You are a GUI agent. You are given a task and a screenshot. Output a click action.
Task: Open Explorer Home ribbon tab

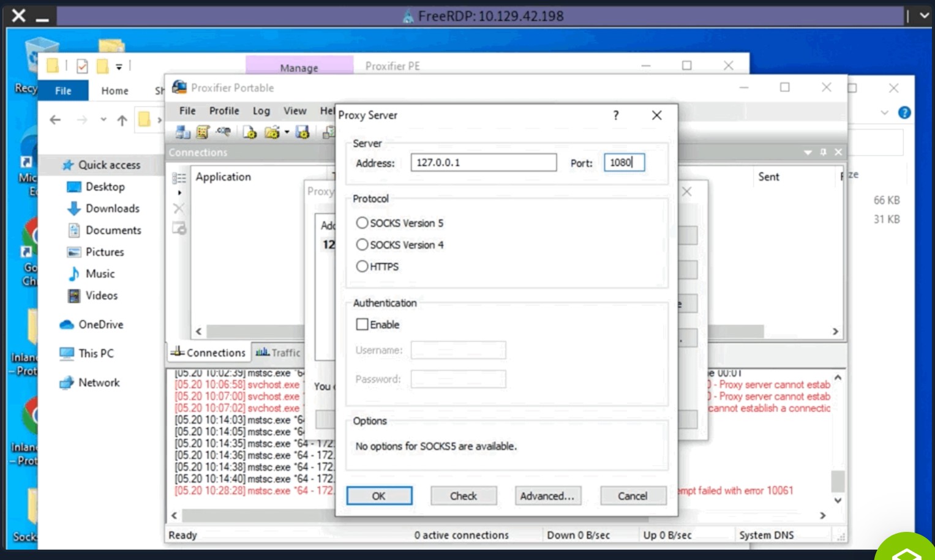click(x=115, y=91)
